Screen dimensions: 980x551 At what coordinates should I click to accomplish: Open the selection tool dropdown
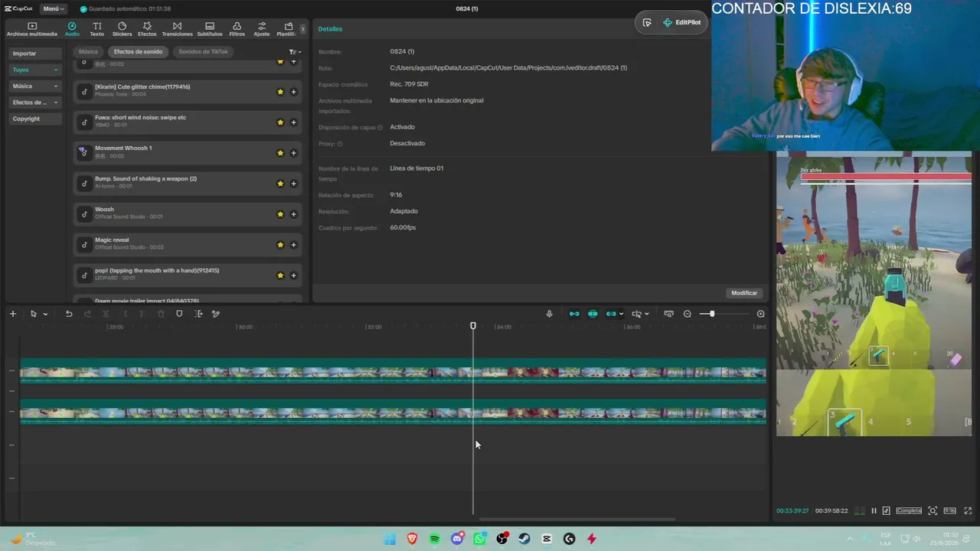point(45,314)
